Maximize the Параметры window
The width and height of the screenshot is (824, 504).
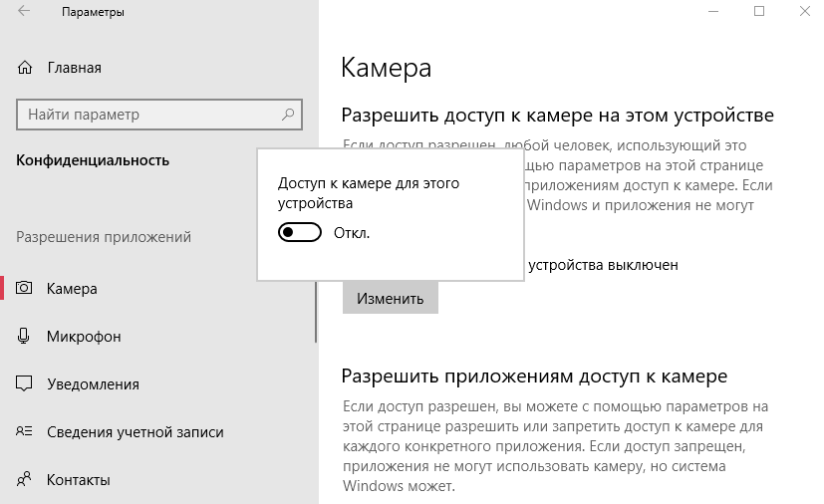759,12
